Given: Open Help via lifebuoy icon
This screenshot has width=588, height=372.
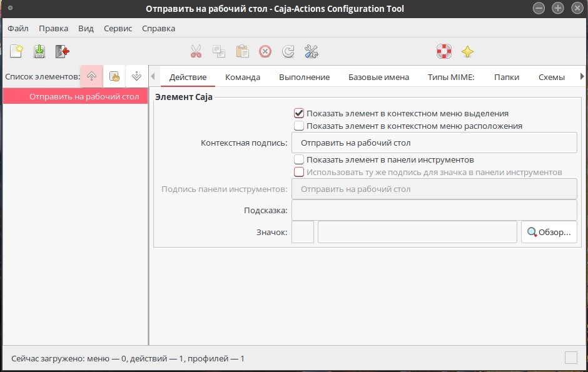Looking at the screenshot, I should (444, 51).
